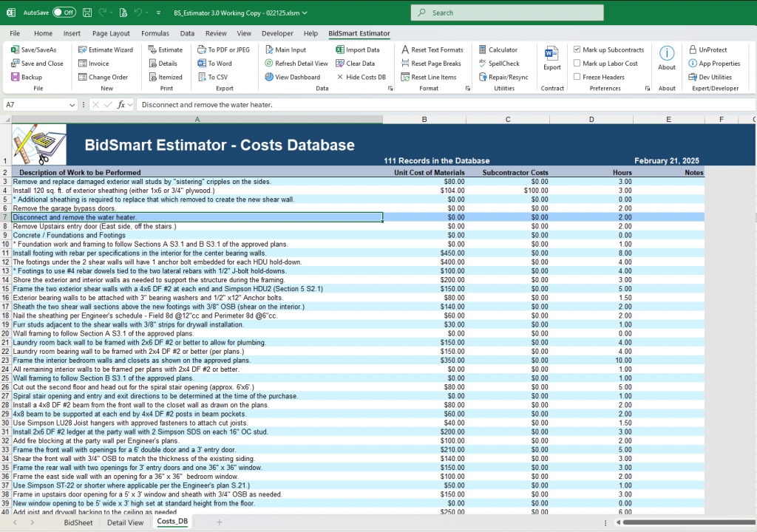Open Customize Quick Access Toolbar dropdown
The image size is (757, 532).
pyautogui.click(x=158, y=13)
